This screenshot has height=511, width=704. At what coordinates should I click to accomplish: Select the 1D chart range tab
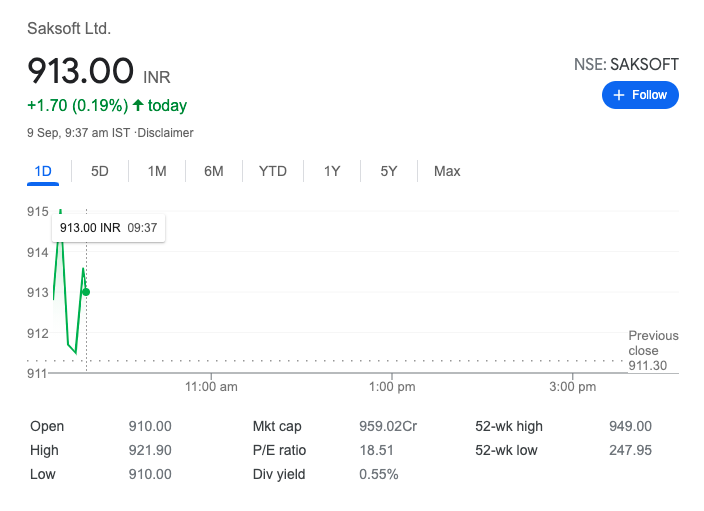43,171
